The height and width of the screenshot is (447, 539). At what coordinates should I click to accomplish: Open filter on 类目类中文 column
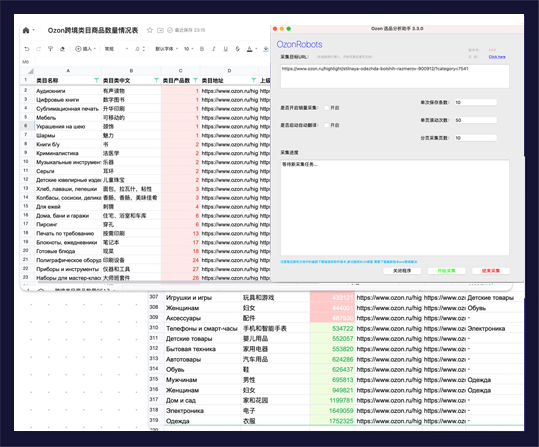(x=156, y=80)
